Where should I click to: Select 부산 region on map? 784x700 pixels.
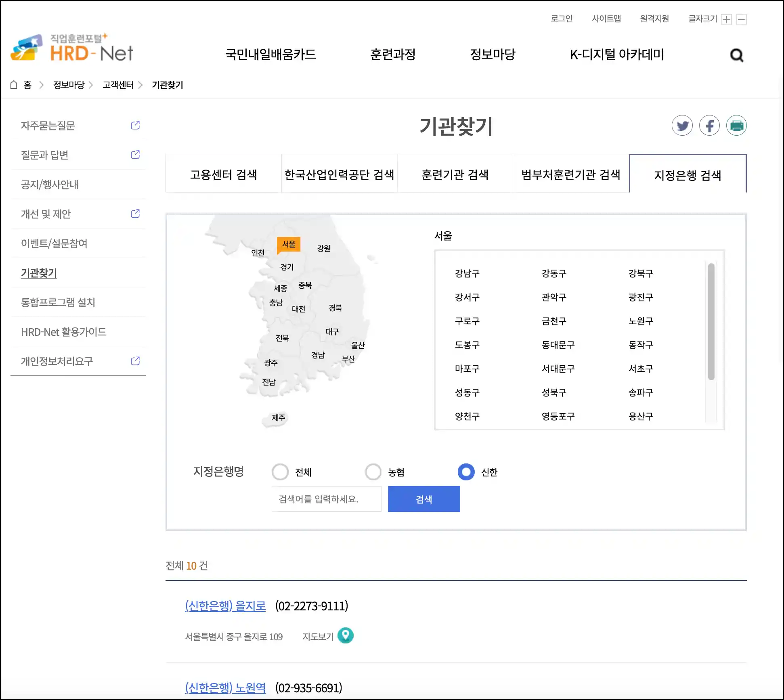tap(348, 359)
